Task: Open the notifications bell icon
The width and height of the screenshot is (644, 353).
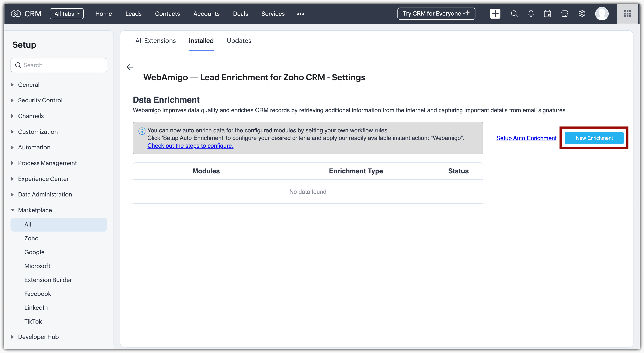Action: 531,14
